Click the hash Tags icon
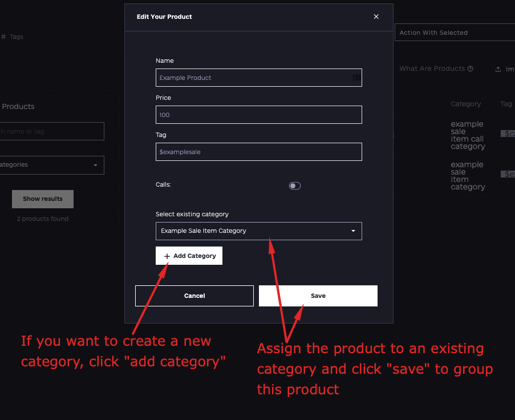The image size is (515, 420). pyautogui.click(x=3, y=37)
